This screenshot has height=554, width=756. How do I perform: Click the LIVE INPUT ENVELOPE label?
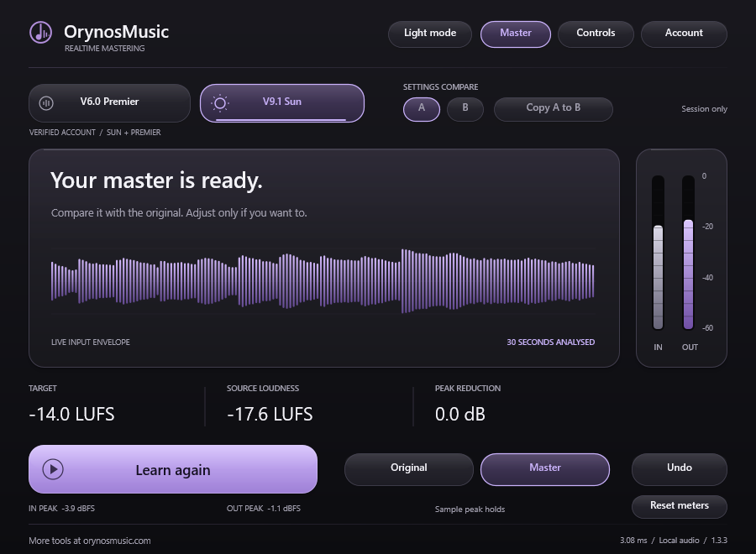(91, 342)
